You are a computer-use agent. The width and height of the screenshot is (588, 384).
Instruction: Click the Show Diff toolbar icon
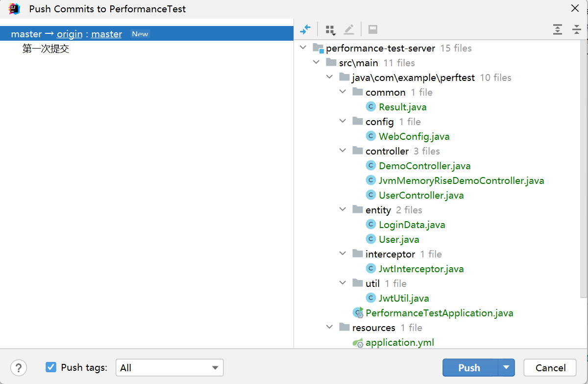(x=305, y=29)
